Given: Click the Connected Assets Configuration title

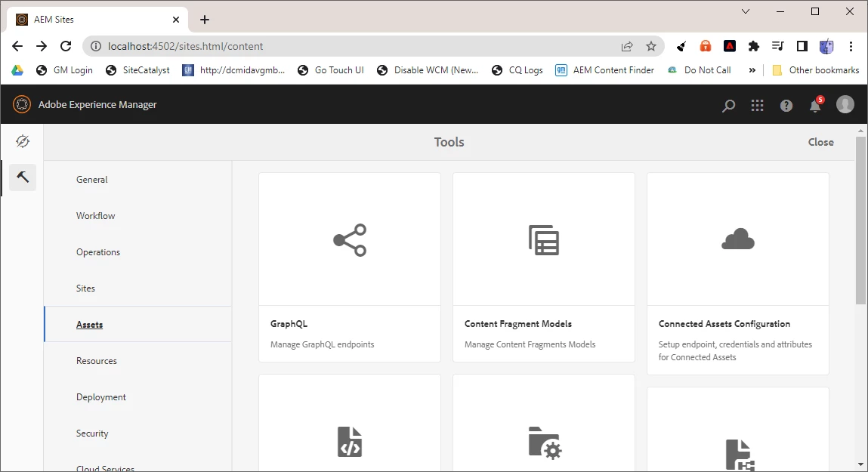Looking at the screenshot, I should click(x=724, y=324).
